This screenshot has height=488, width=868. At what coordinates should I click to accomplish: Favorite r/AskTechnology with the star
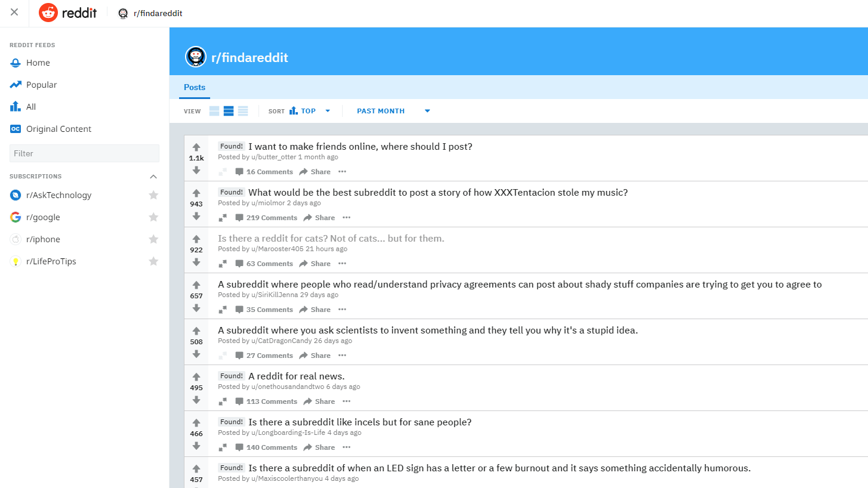point(153,195)
